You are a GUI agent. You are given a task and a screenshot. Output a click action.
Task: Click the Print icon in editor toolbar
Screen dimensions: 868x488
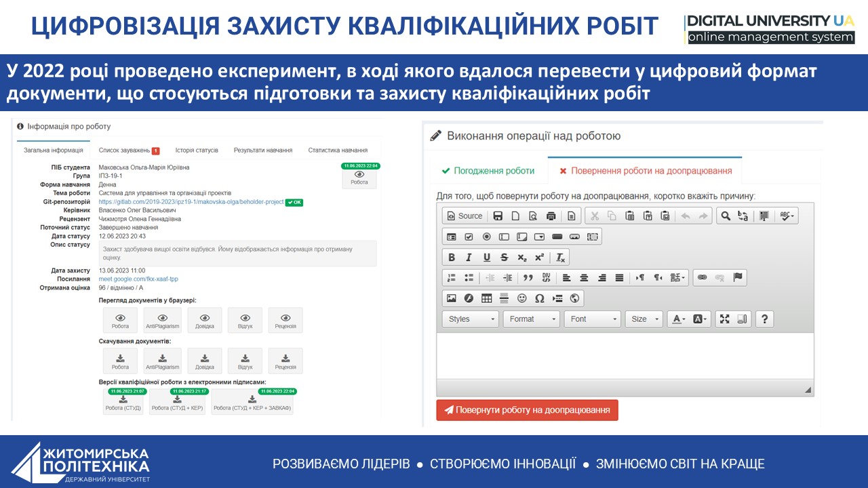(x=551, y=216)
